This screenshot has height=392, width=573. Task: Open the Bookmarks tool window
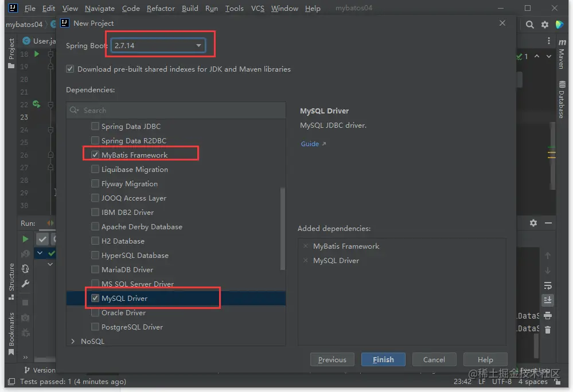[x=11, y=334]
